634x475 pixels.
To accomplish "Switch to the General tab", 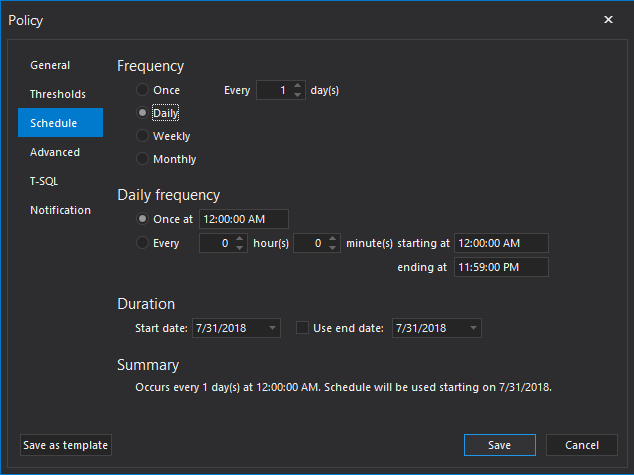I will point(50,65).
